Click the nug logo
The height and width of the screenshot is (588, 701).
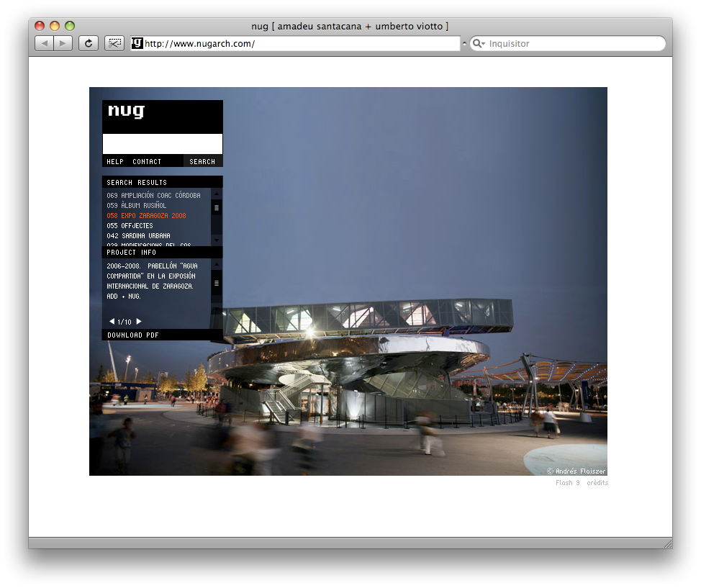pyautogui.click(x=127, y=110)
